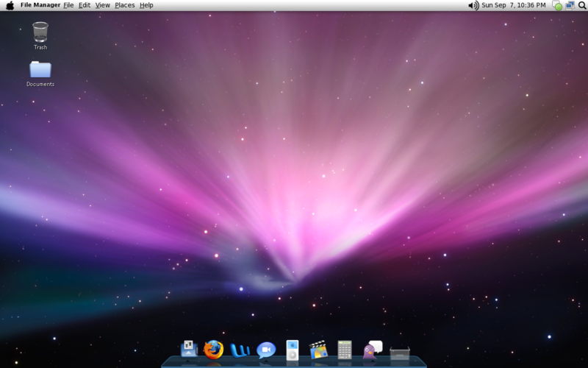Click the File Manager application title
The height and width of the screenshot is (368, 588).
pos(40,5)
